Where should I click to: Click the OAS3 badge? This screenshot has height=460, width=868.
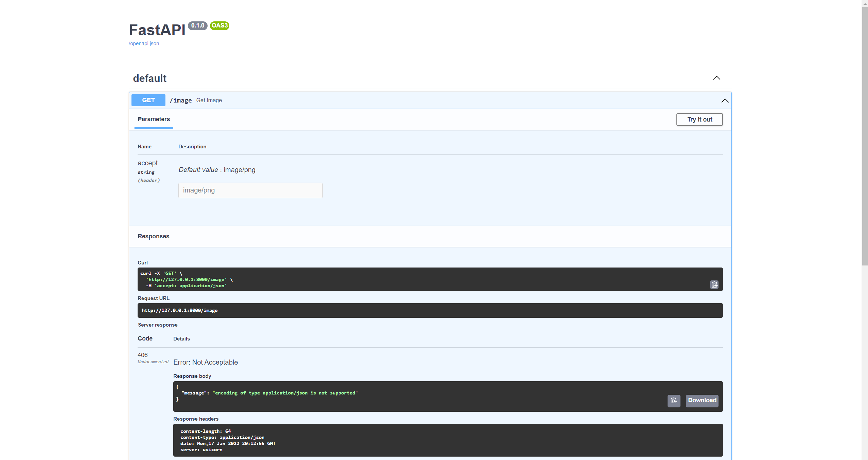(219, 25)
